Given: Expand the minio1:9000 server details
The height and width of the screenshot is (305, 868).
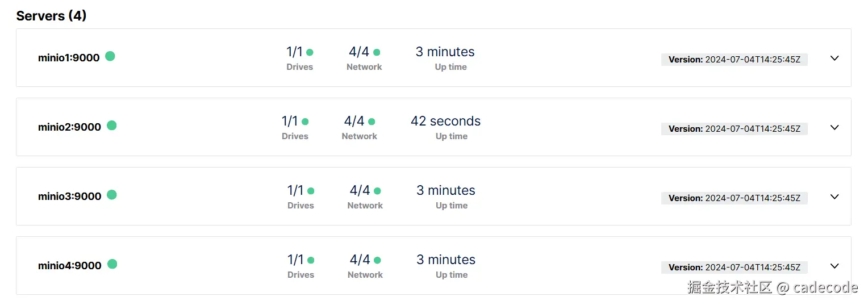Looking at the screenshot, I should (x=834, y=59).
